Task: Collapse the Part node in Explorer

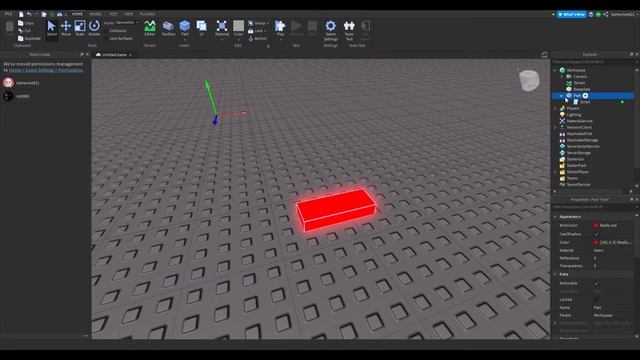Action: pyautogui.click(x=562, y=96)
